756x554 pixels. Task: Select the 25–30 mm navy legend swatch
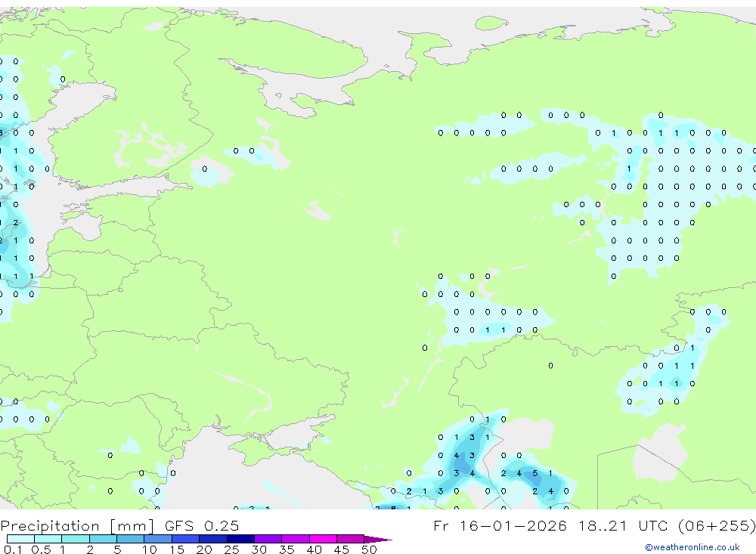point(240,539)
